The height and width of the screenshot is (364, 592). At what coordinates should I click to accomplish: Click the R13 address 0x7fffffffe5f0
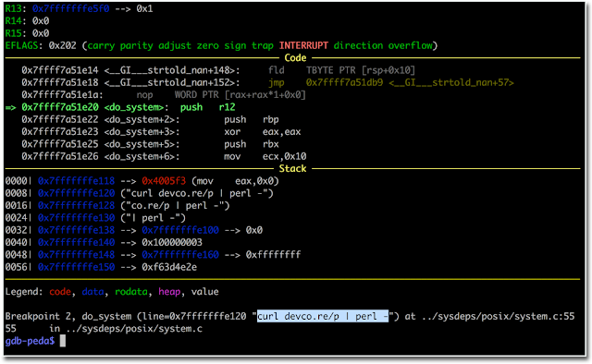point(70,8)
